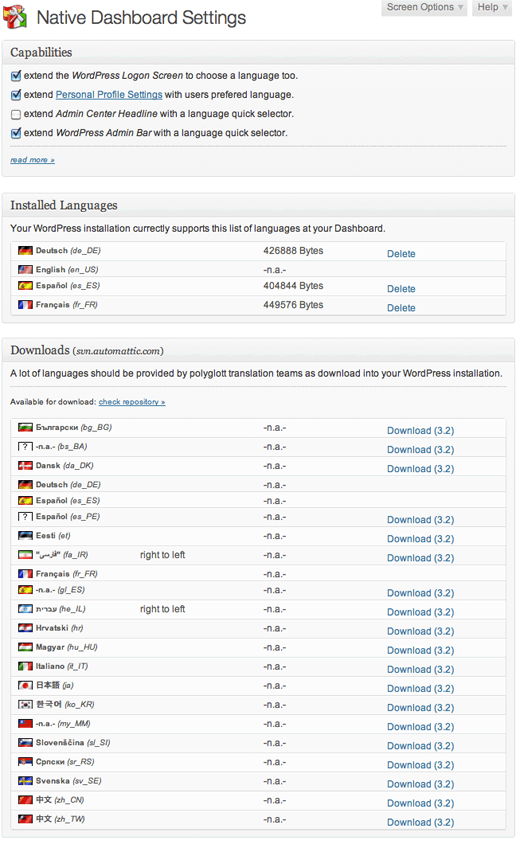Viewport: 520px width, 852px height.
Task: Download (3.2) for the ko_KR language
Action: point(421,708)
